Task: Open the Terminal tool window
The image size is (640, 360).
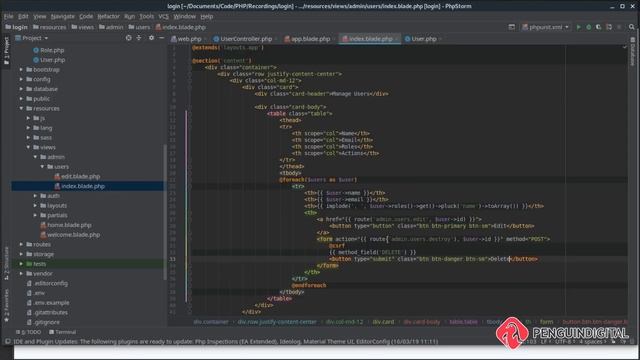Action: (x=62, y=332)
